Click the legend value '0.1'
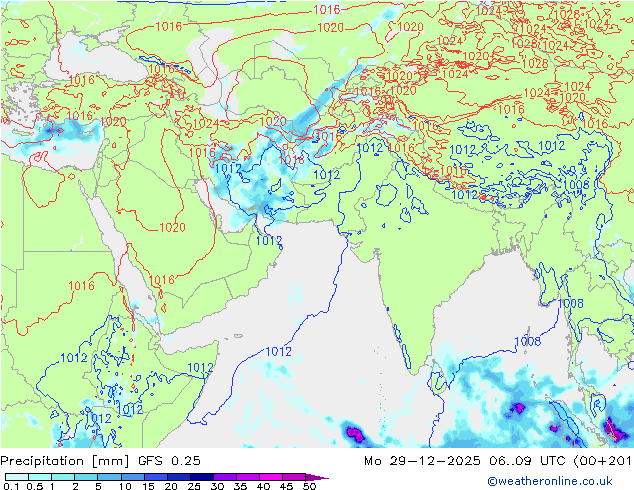 (10, 486)
